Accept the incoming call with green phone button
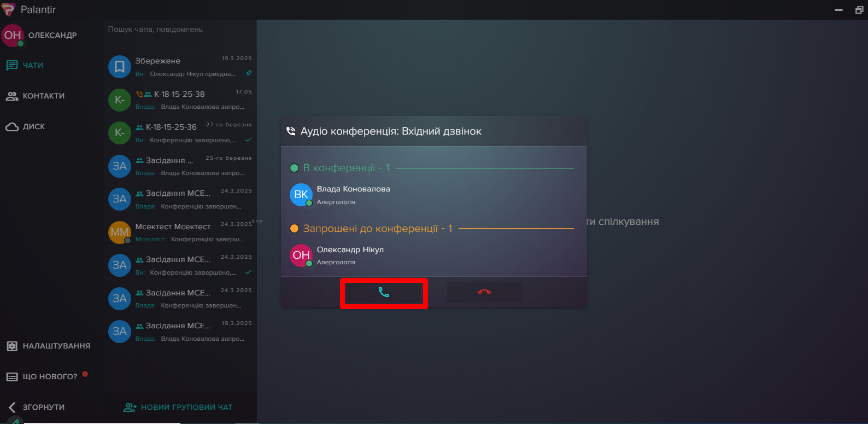Image resolution: width=868 pixels, height=424 pixels. [384, 293]
